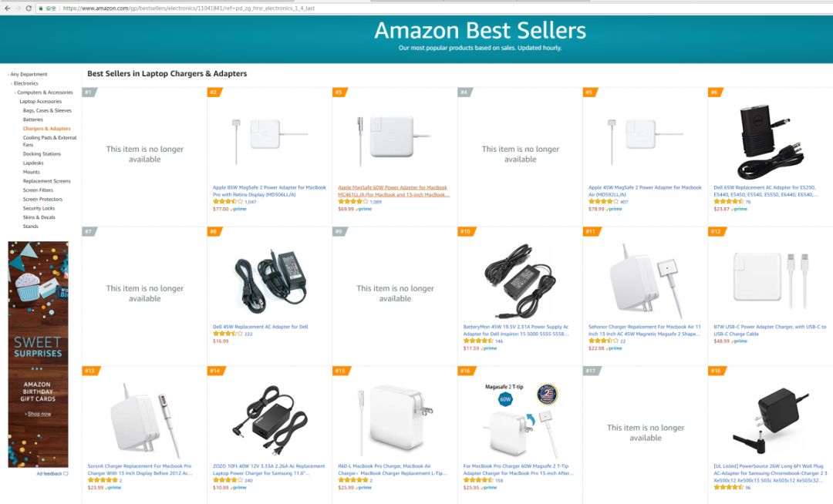
Task: Open Apple 45W MagSafe 2 product link
Action: (x=645, y=190)
